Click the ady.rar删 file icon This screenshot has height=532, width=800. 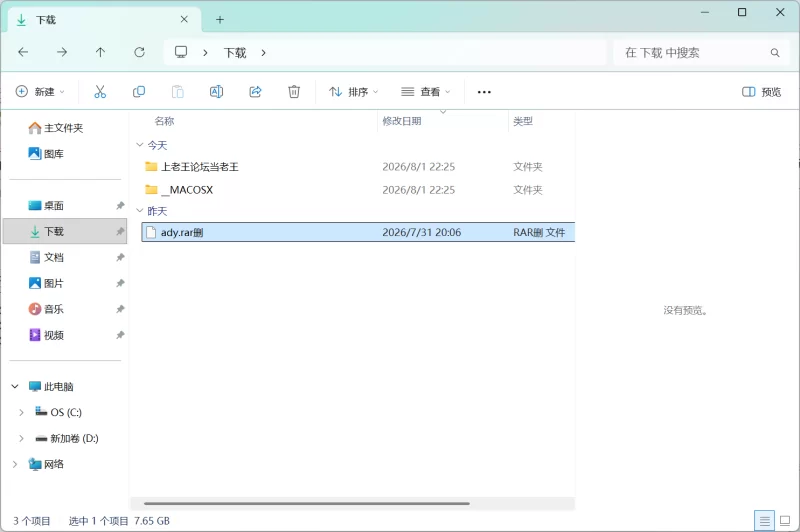coord(151,233)
